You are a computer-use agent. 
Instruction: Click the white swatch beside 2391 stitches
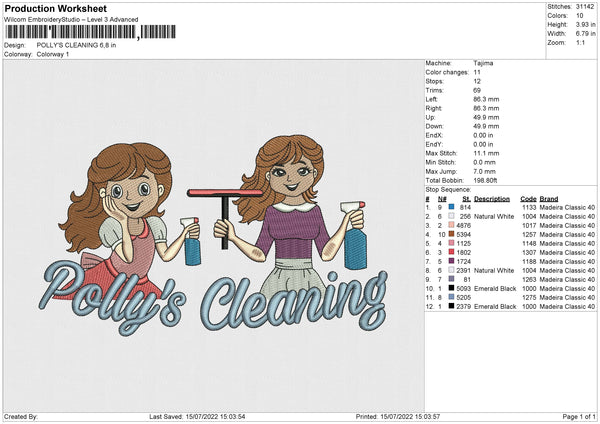click(452, 270)
